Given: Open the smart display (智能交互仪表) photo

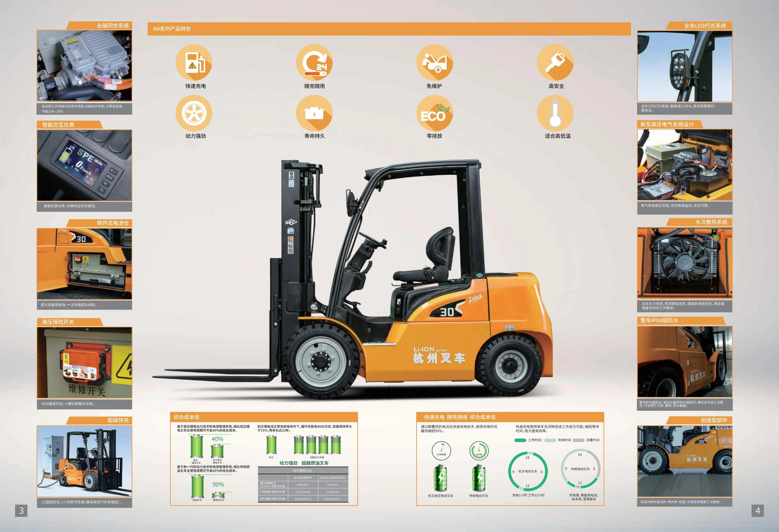Looking at the screenshot, I should point(84,165).
